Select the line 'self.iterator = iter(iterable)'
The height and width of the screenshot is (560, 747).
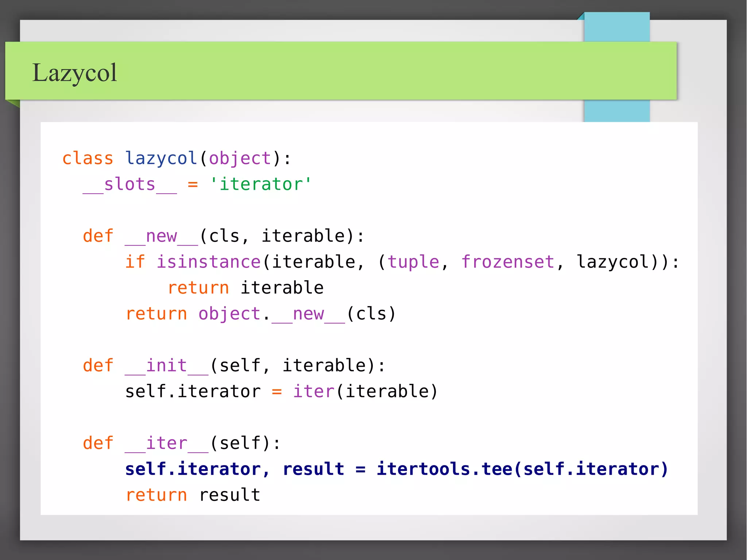point(281,391)
